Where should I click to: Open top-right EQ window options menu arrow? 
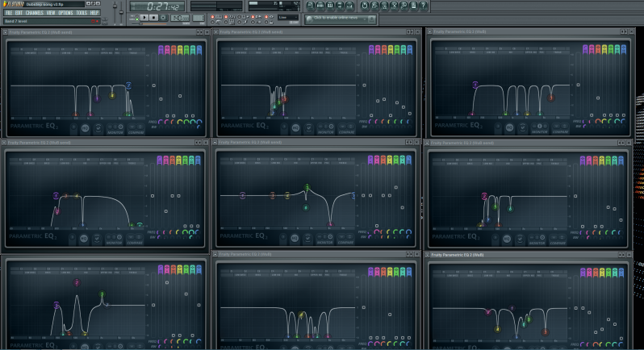(x=429, y=31)
